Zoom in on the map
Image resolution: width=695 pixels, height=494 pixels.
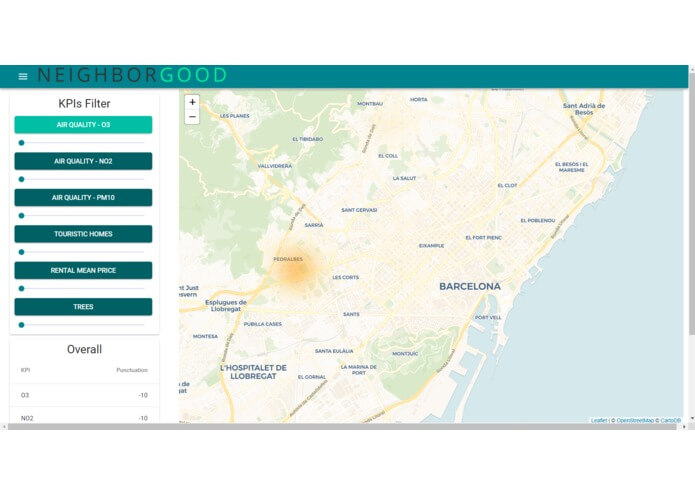192,102
